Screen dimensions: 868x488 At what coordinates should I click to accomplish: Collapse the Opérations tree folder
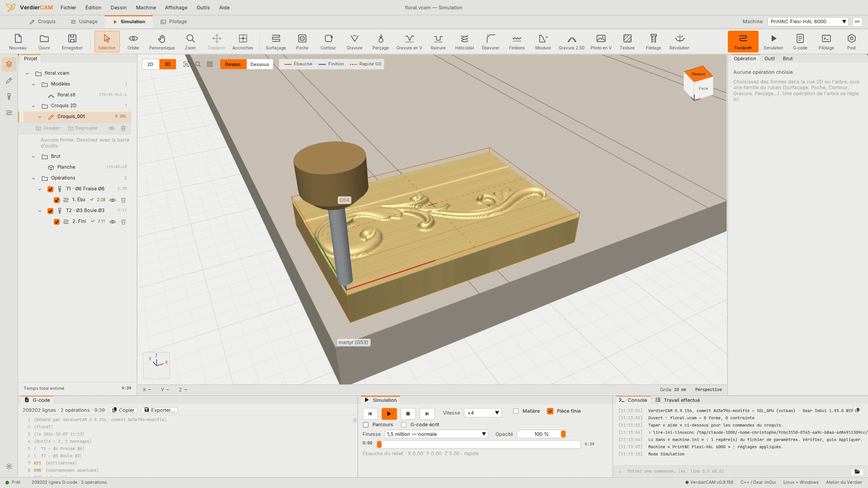[x=33, y=178]
